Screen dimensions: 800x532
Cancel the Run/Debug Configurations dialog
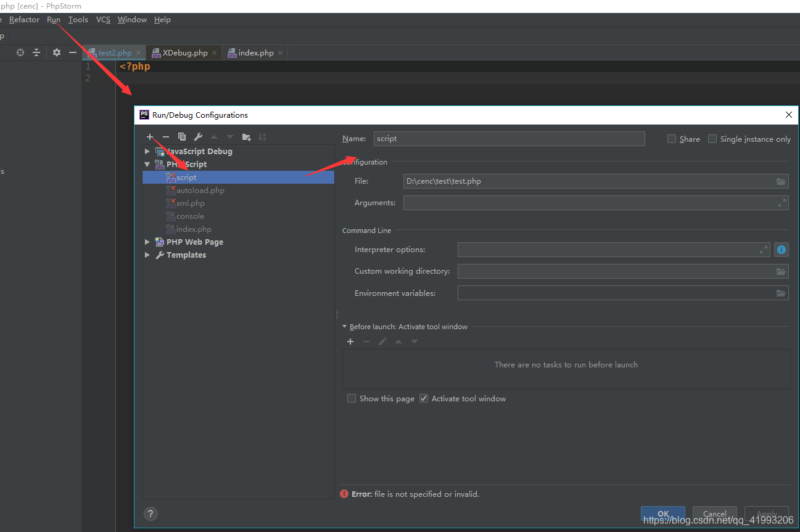(714, 514)
